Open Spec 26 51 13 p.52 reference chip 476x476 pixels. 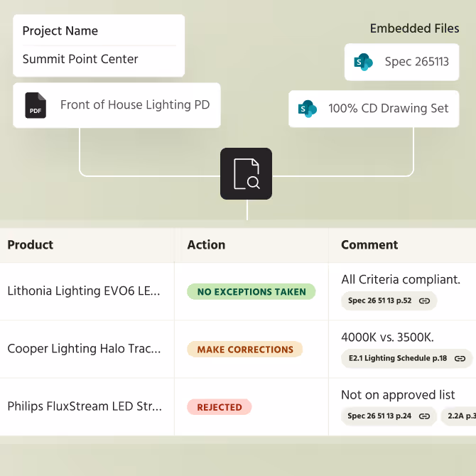tap(389, 301)
